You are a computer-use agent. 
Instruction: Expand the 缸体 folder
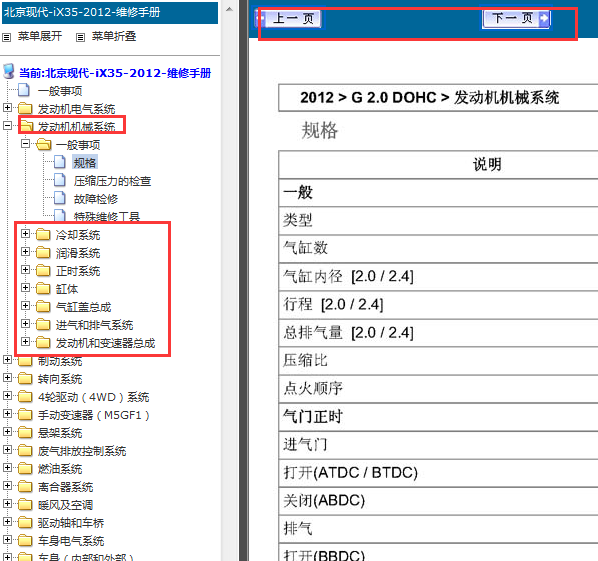tap(26, 288)
